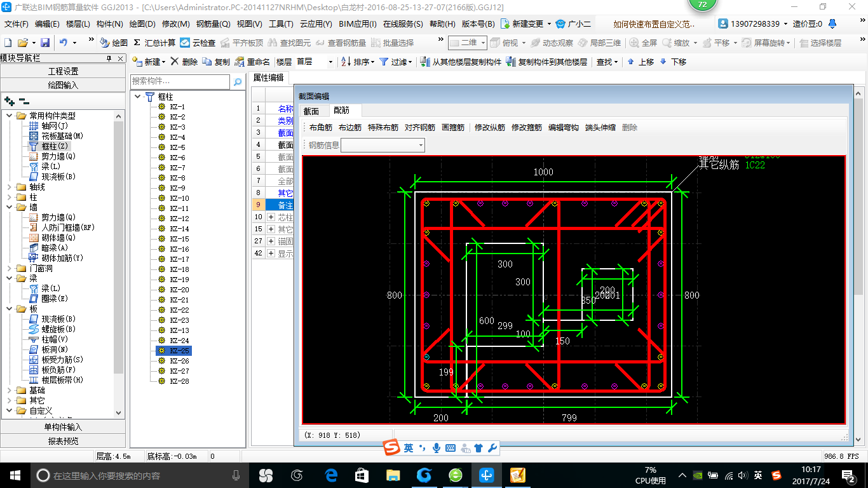Click the Undo arrow icon

click(x=64, y=43)
